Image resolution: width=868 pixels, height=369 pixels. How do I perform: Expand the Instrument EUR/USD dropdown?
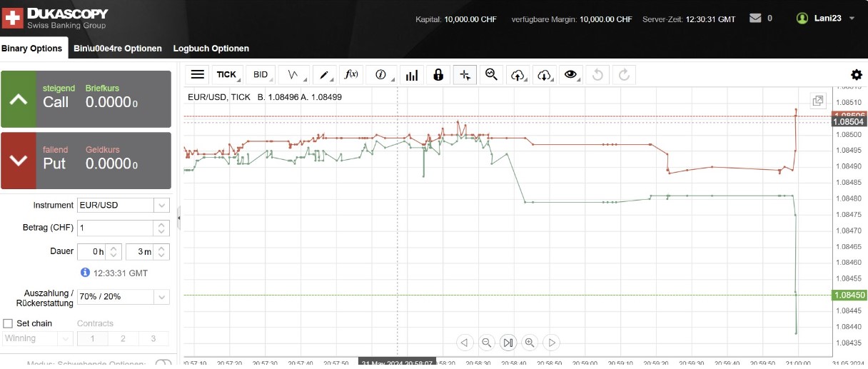(161, 206)
